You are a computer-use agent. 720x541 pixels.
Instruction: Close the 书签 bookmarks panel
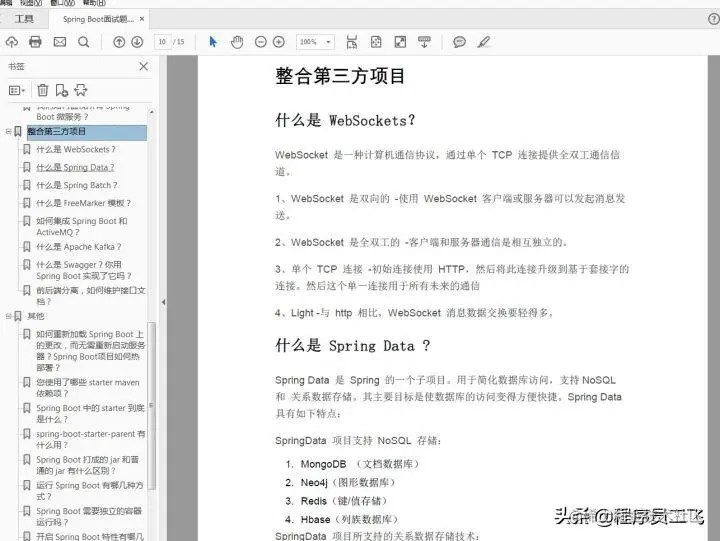pyautogui.click(x=144, y=66)
